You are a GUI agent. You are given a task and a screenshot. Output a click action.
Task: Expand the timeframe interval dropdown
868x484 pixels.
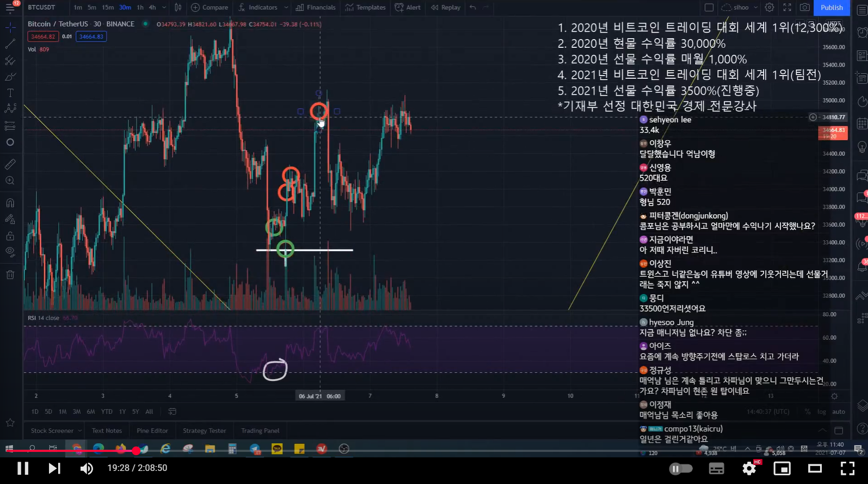click(164, 8)
